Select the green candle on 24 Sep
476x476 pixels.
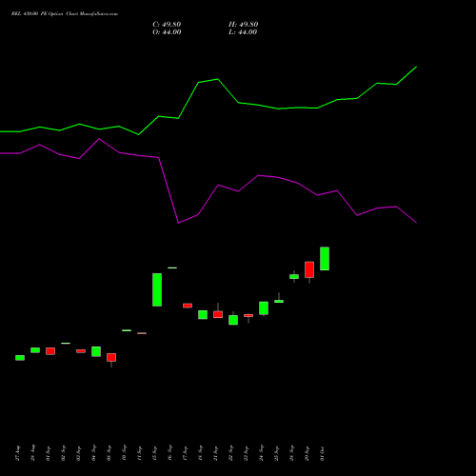[264, 308]
